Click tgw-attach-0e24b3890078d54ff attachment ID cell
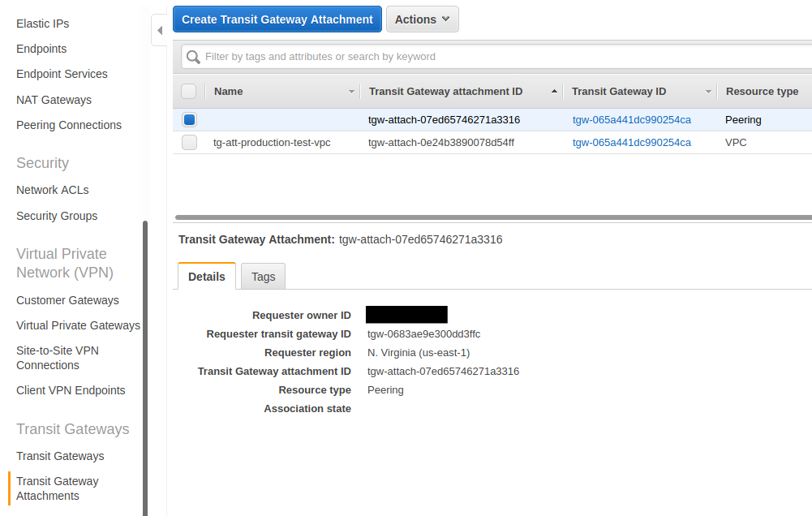 441,143
